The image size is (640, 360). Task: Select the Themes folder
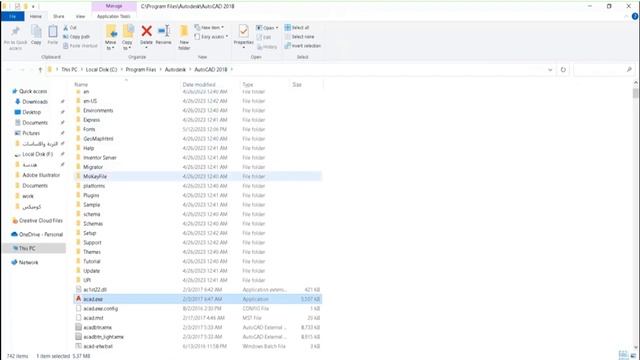coord(198,252)
